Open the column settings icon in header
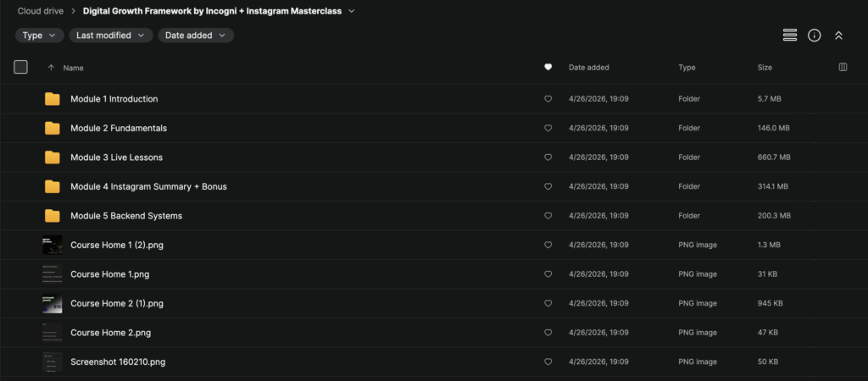This screenshot has height=381, width=868. [x=843, y=68]
